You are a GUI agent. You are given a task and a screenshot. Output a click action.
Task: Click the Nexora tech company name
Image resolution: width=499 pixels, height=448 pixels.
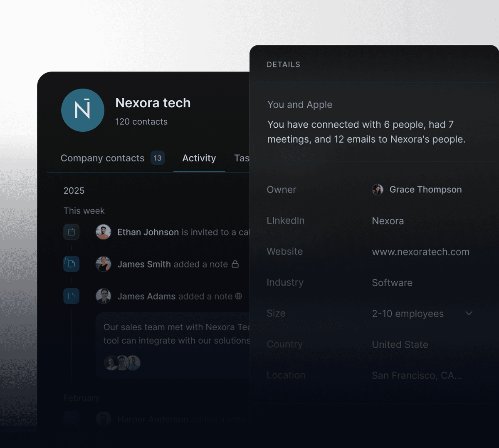pyautogui.click(x=153, y=103)
